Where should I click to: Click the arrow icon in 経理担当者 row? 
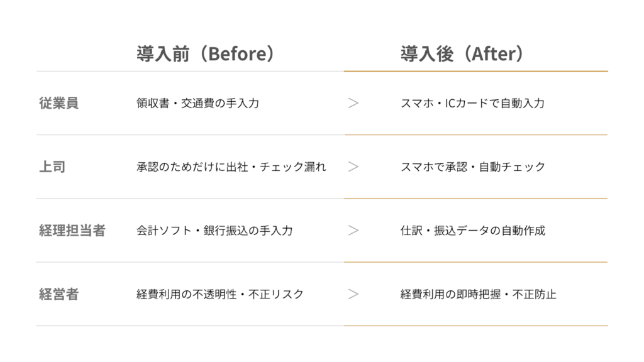(353, 231)
